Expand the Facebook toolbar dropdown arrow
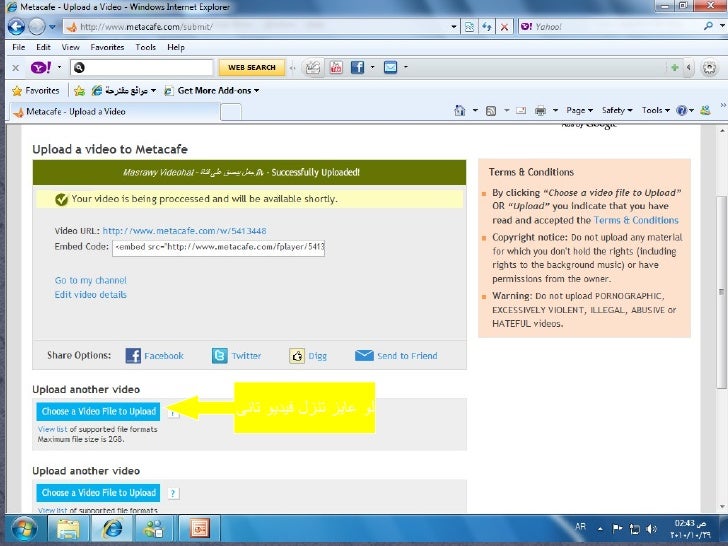The image size is (728, 546). [x=372, y=67]
